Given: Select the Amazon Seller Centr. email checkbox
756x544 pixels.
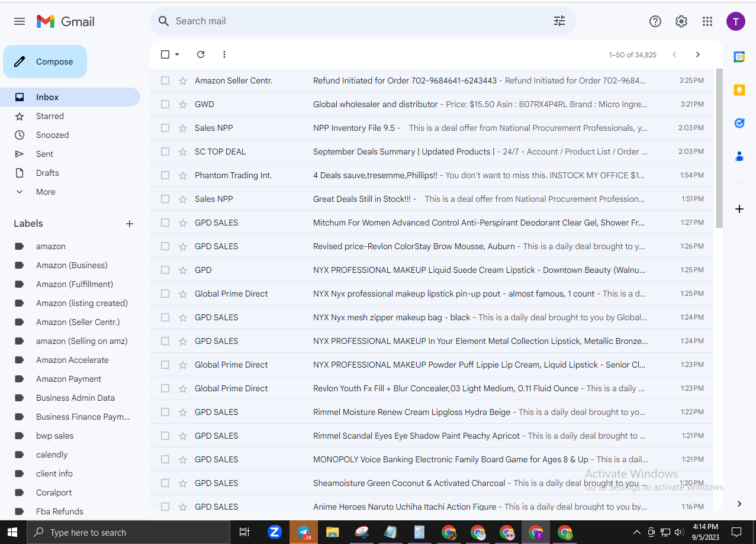Looking at the screenshot, I should click(165, 81).
